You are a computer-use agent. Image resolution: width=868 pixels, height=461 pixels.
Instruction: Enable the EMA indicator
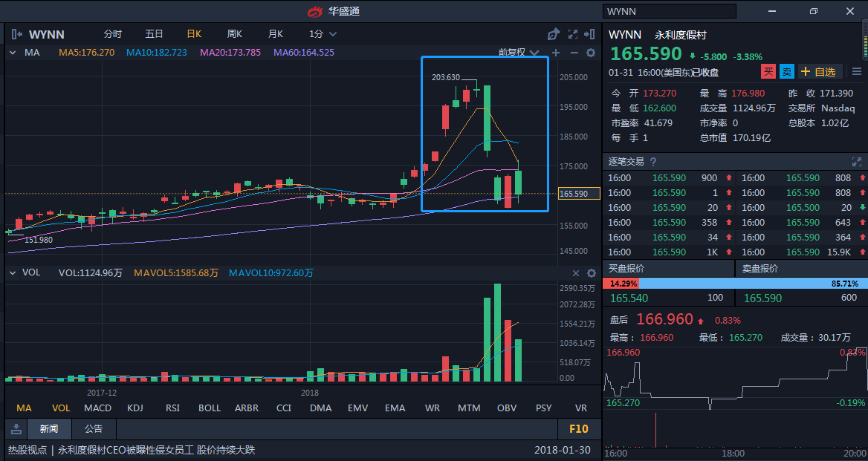point(395,408)
